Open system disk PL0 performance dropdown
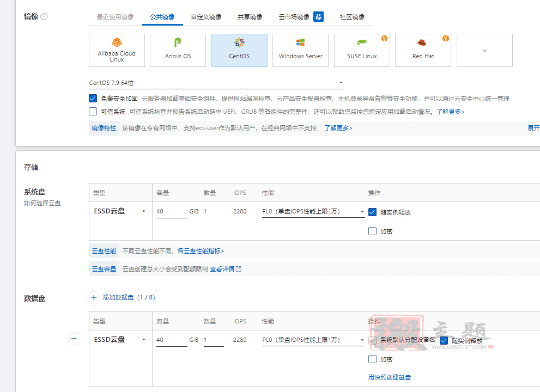The height and width of the screenshot is (392, 540). coord(313,211)
